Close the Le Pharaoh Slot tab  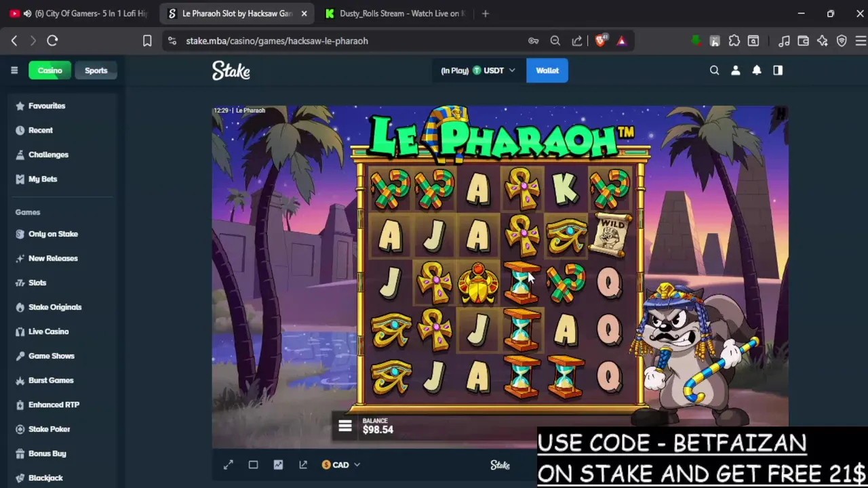[x=304, y=14]
